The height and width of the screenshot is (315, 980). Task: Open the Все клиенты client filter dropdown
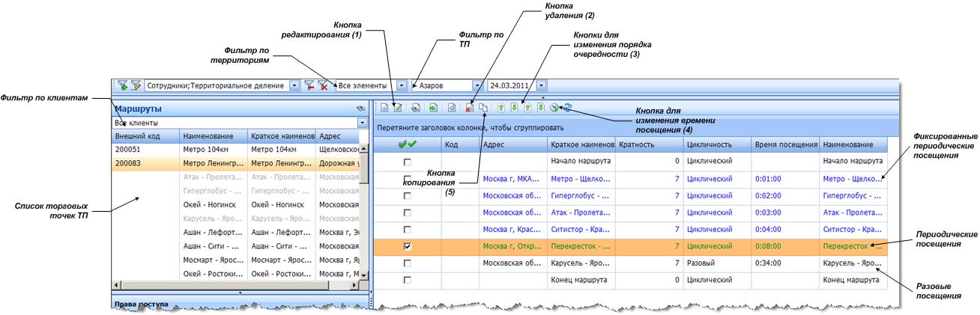tap(363, 122)
